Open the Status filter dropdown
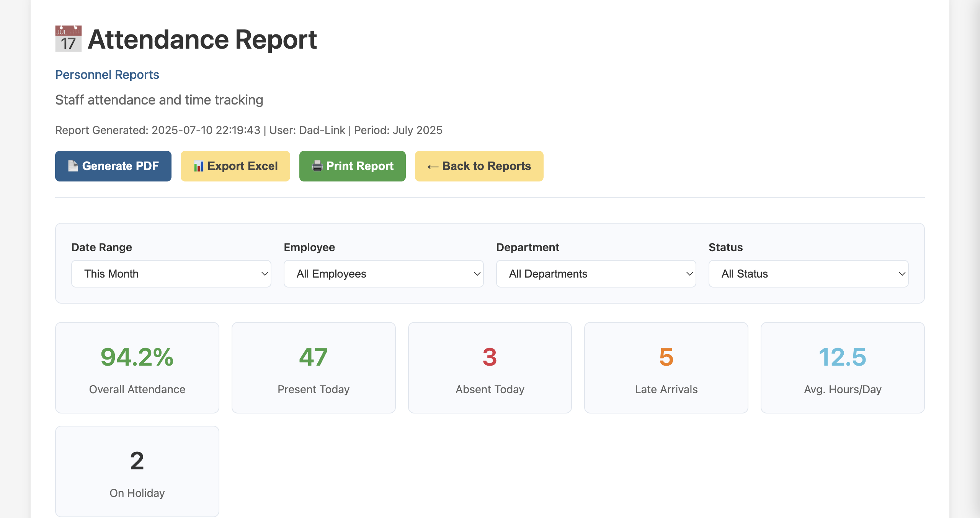Screen dimensions: 980x518 pyautogui.click(x=809, y=273)
